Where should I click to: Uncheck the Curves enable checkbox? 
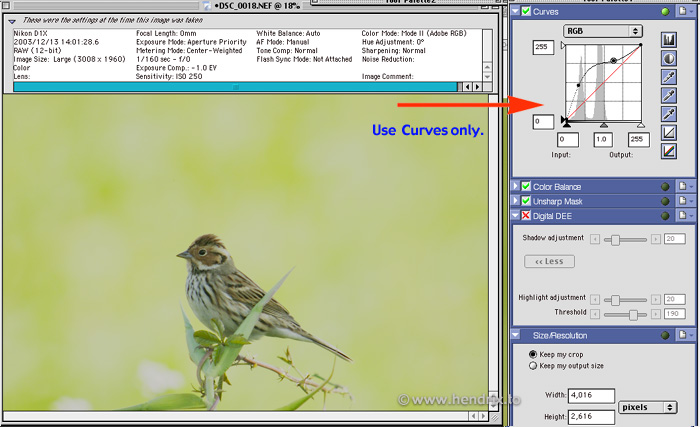526,11
